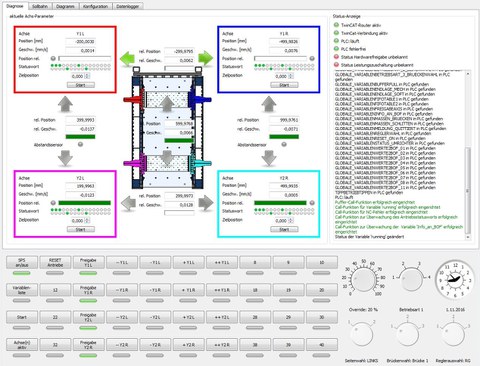Click Start in the magenta Y2 L box
The height and width of the screenshot is (366, 480).
tap(81, 229)
